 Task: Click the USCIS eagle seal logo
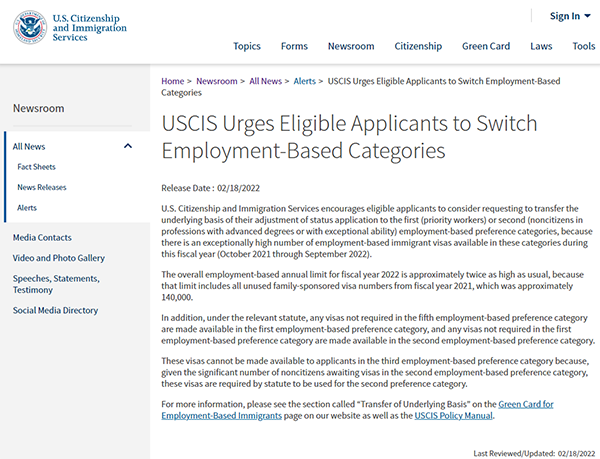pos(30,27)
